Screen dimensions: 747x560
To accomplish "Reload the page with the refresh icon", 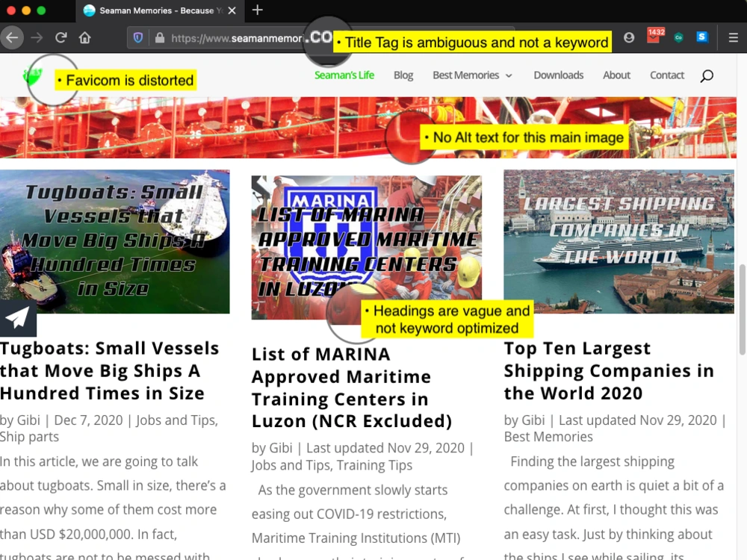I will pos(61,37).
